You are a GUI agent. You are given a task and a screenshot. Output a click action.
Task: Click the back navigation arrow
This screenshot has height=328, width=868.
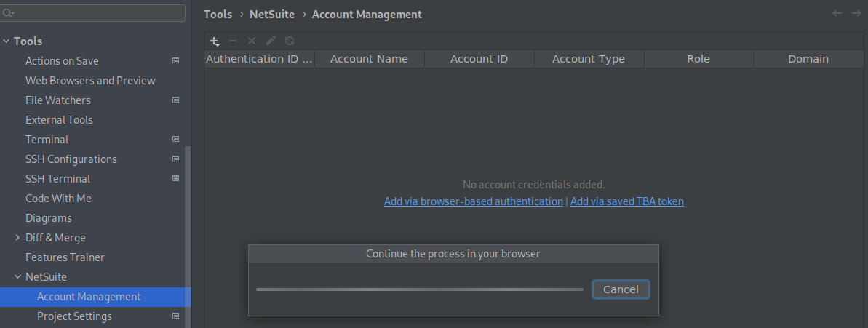[x=837, y=13]
